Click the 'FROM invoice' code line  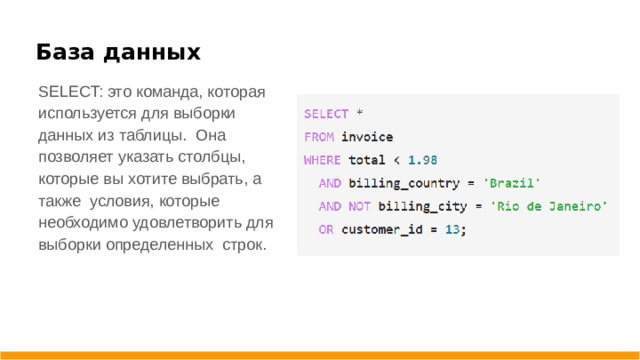coord(349,137)
